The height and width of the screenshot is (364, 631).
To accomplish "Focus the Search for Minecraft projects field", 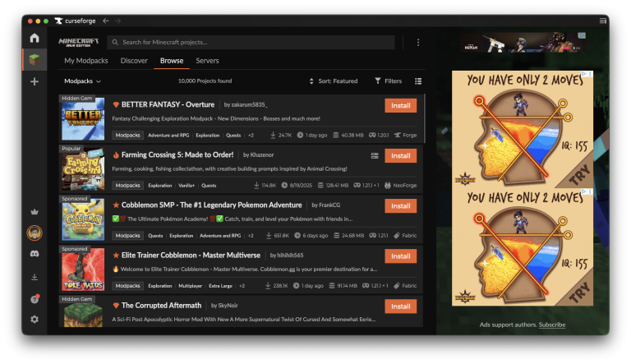I will (251, 42).
